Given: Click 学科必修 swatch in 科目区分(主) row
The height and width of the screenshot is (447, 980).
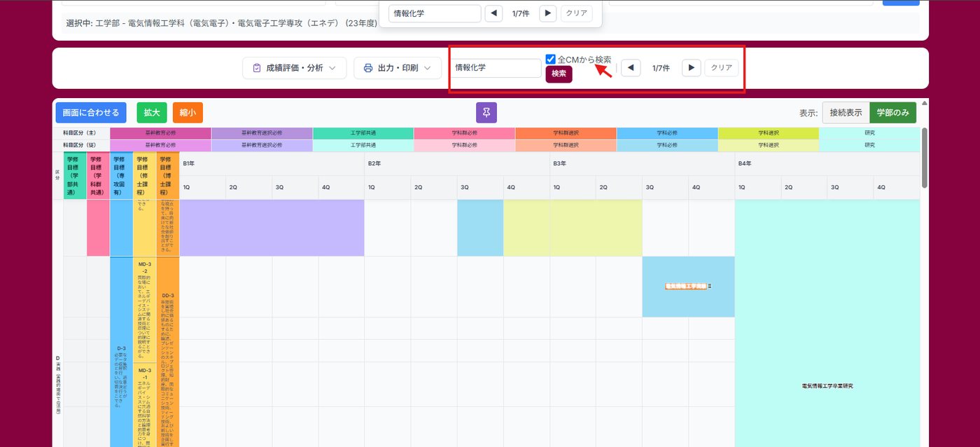Looking at the screenshot, I should pyautogui.click(x=667, y=132).
